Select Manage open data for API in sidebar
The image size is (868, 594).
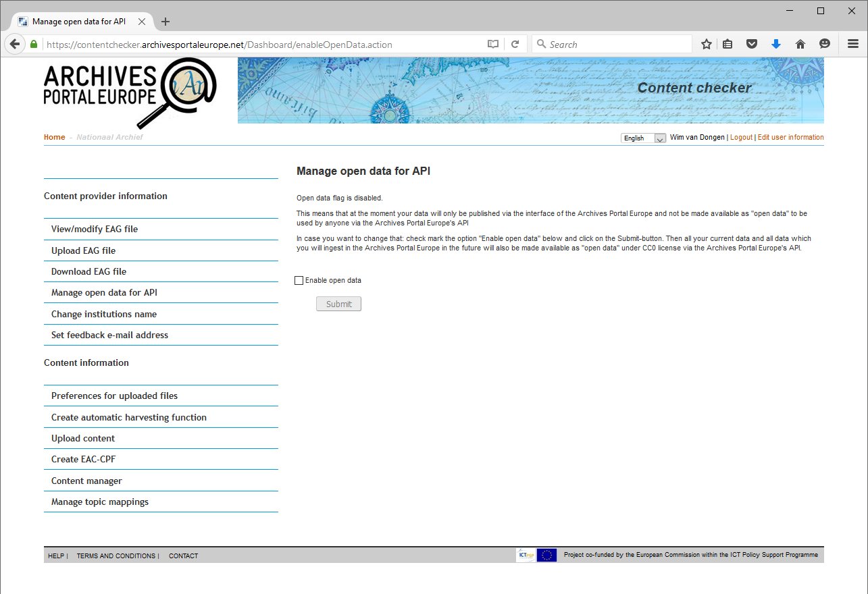tap(161, 292)
